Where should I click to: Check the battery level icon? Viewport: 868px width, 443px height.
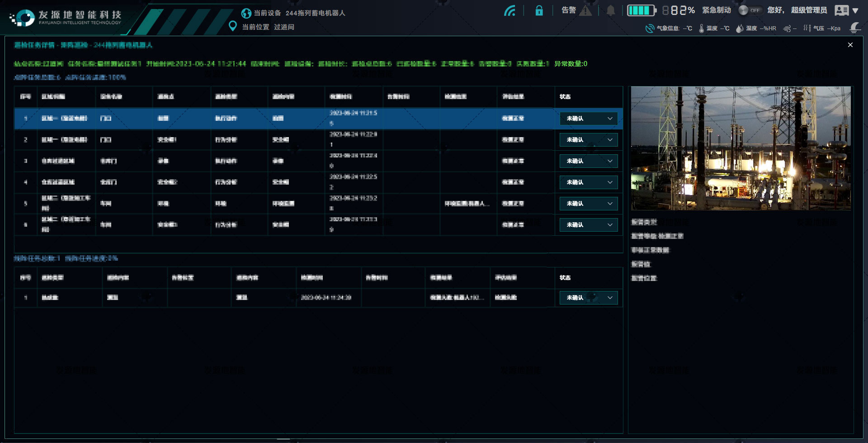pyautogui.click(x=642, y=10)
